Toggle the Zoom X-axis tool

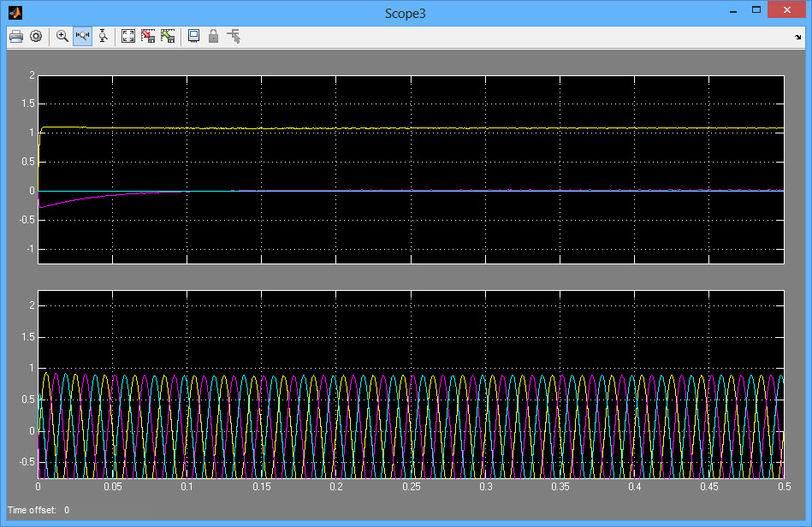[82, 36]
